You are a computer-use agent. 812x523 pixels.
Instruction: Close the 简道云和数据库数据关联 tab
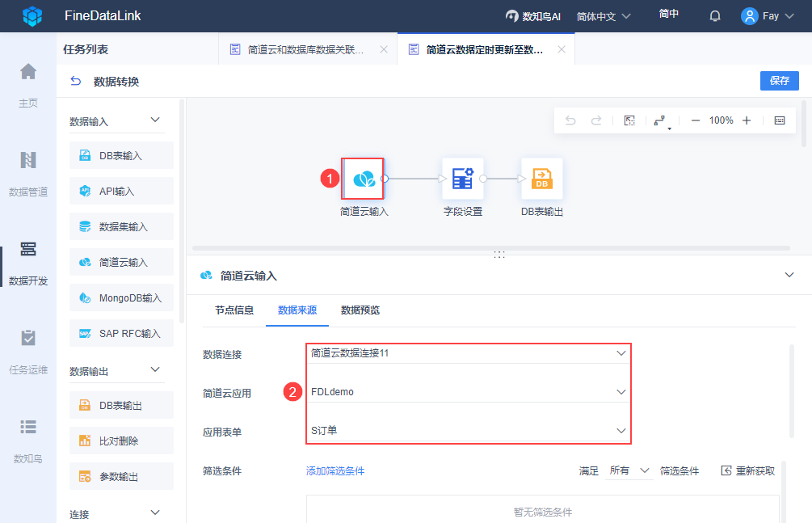pyautogui.click(x=384, y=49)
